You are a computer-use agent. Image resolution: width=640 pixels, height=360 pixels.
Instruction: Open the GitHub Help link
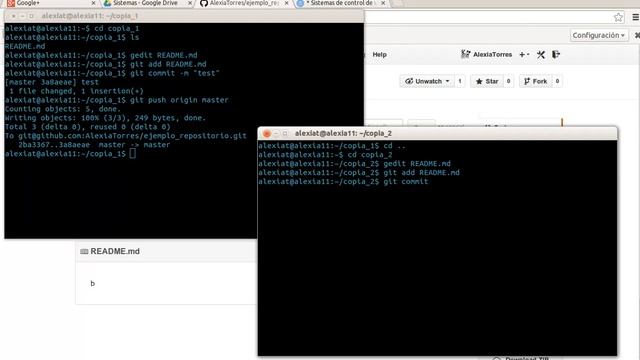point(380,54)
